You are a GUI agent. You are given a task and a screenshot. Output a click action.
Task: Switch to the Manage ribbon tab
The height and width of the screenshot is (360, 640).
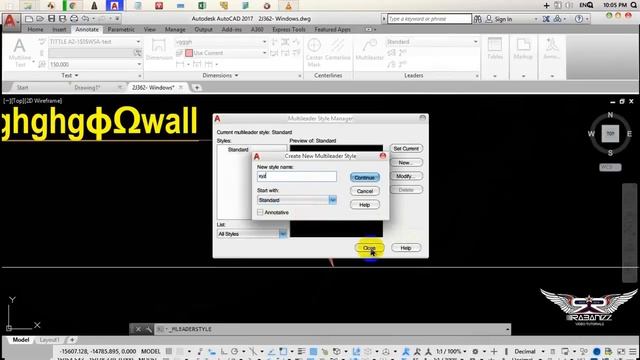tap(175, 29)
